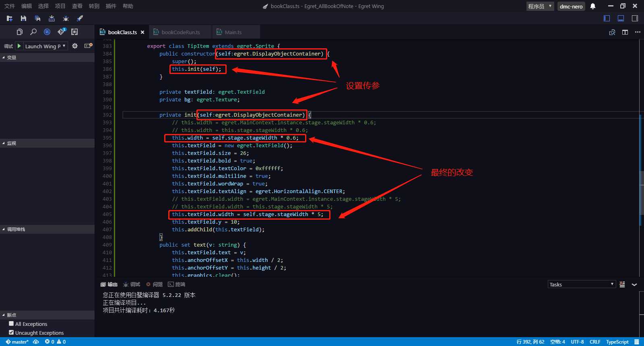Click the find in files editor icon
The width and height of the screenshot is (644, 346).
[x=612, y=32]
